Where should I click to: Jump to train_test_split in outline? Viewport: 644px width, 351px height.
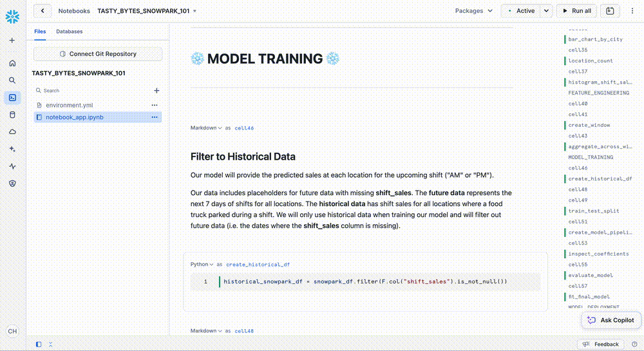(594, 211)
